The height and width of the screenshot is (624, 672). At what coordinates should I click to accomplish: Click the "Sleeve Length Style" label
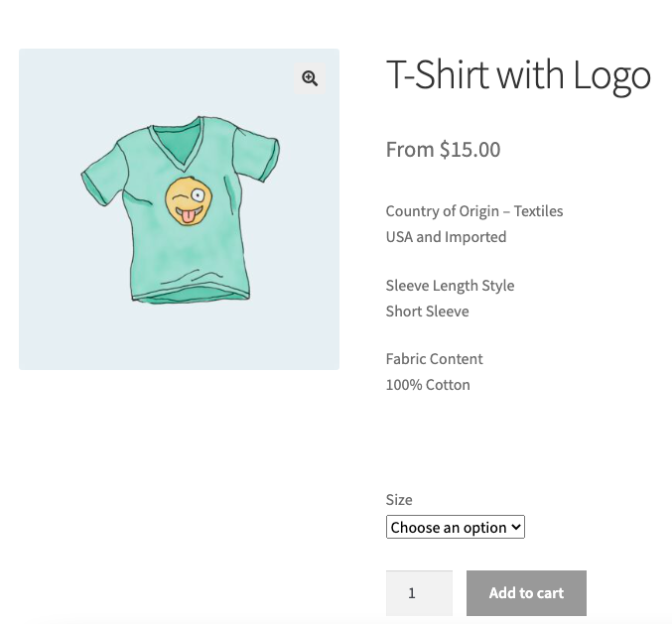[x=450, y=286]
